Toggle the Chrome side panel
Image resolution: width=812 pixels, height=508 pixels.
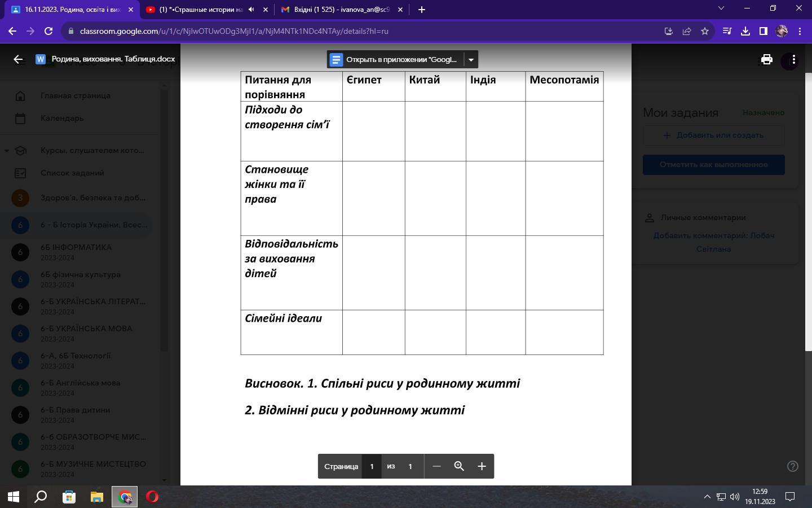click(x=764, y=31)
